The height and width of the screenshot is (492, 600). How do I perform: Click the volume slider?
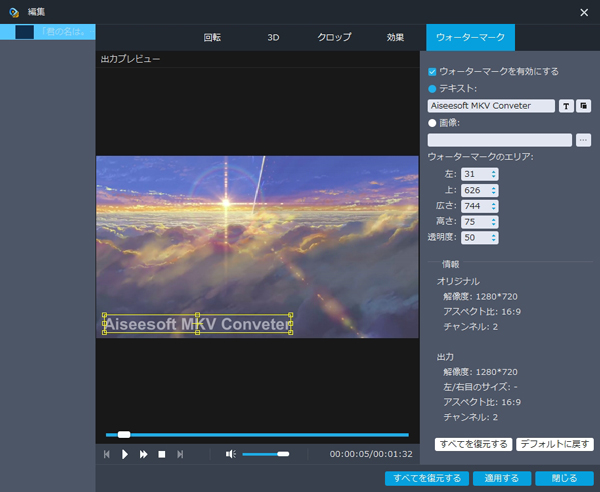point(266,454)
